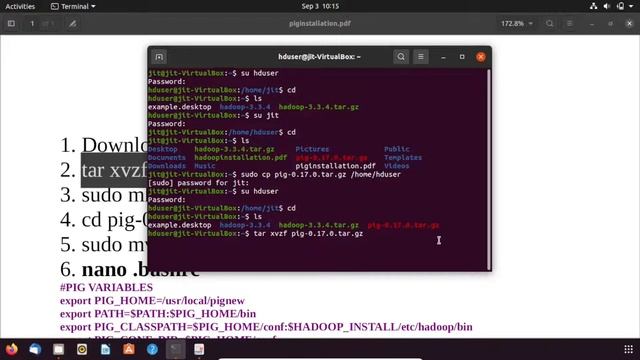The height and width of the screenshot is (360, 640).
Task: Switch to document viewer icon in dock
Action: (199, 349)
